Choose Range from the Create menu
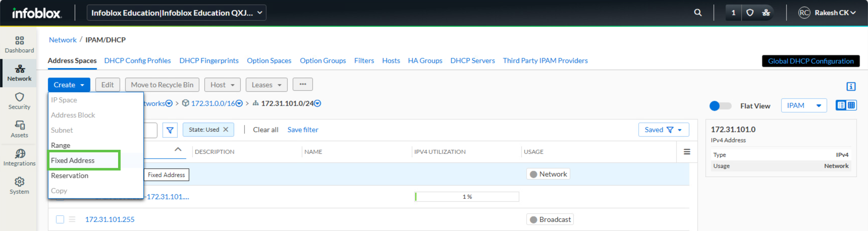The width and height of the screenshot is (868, 231). (96, 146)
